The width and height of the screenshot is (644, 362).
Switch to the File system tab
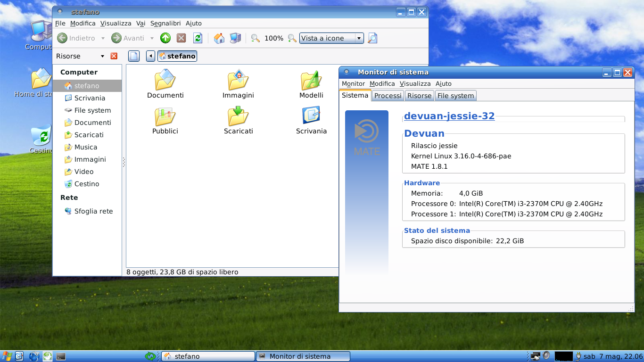(455, 96)
